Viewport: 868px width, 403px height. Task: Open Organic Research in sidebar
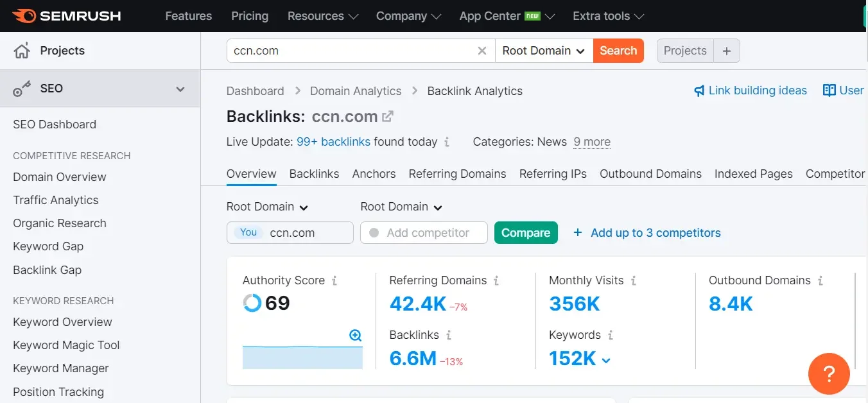point(60,223)
